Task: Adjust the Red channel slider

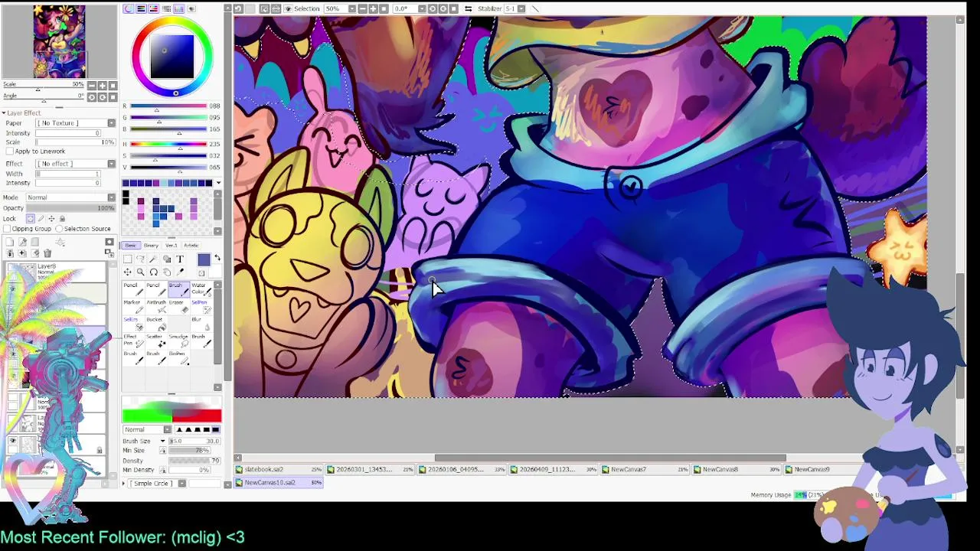Action: pyautogui.click(x=168, y=106)
